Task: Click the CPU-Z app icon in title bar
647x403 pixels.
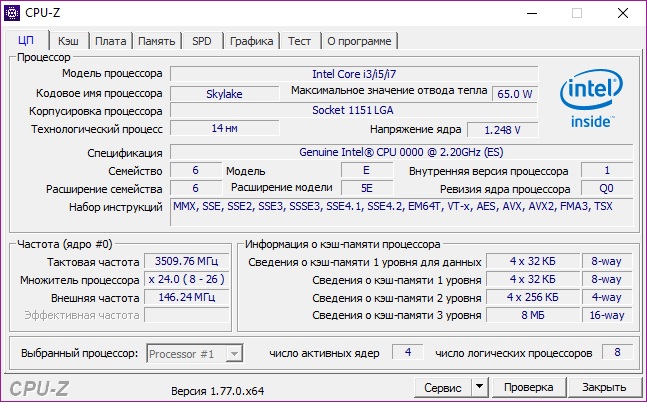Action: tap(12, 13)
